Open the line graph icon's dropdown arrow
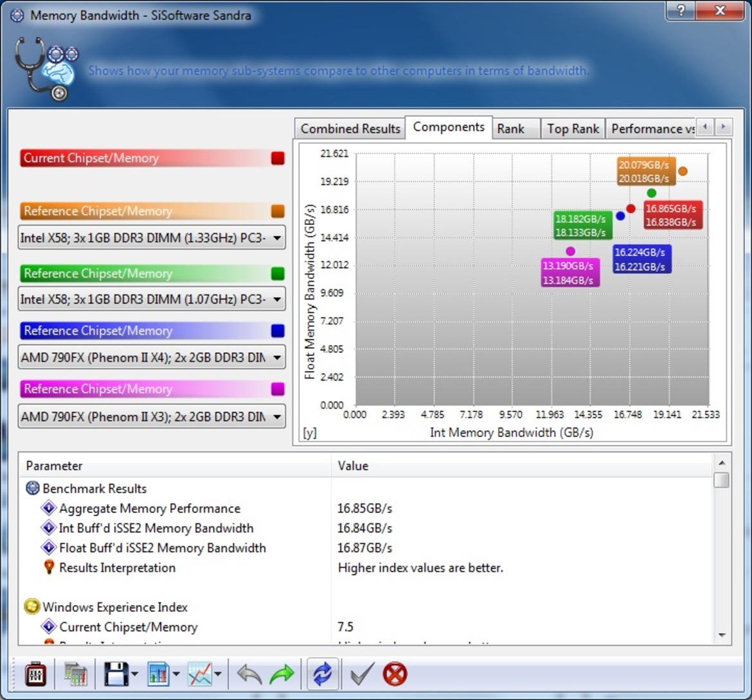Viewport: 752px width, 700px height. pos(218,674)
